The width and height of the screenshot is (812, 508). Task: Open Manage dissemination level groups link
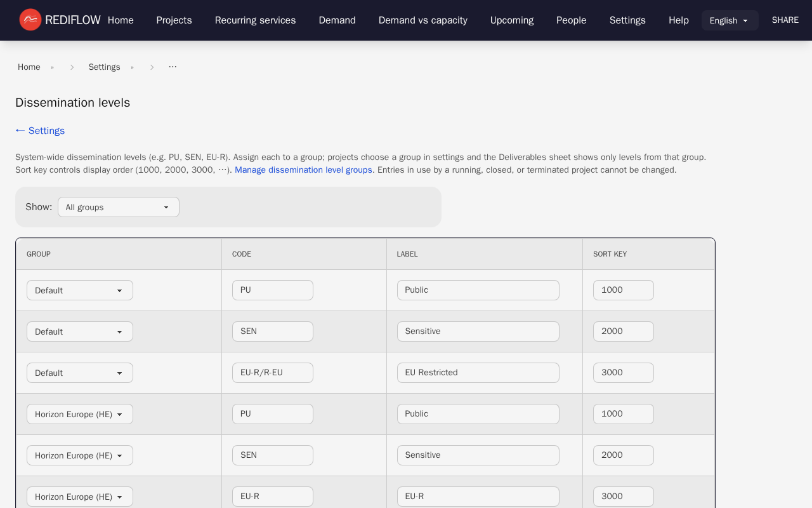point(303,170)
